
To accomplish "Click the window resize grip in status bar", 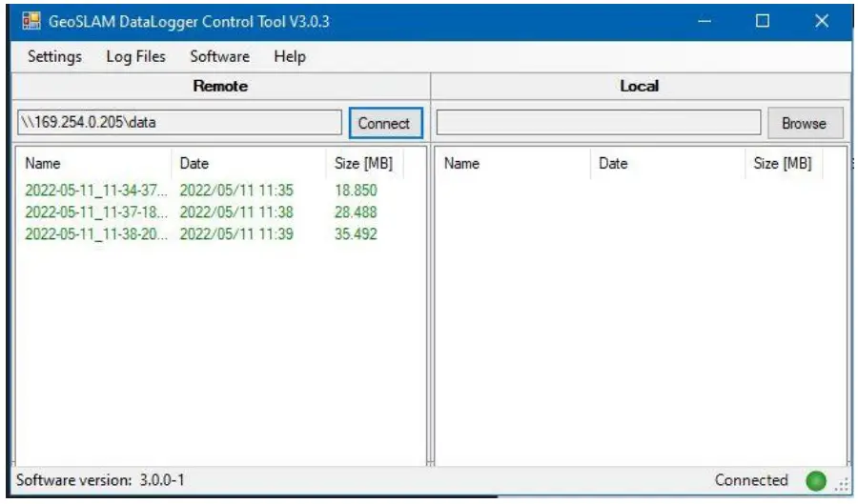I will click(x=842, y=484).
